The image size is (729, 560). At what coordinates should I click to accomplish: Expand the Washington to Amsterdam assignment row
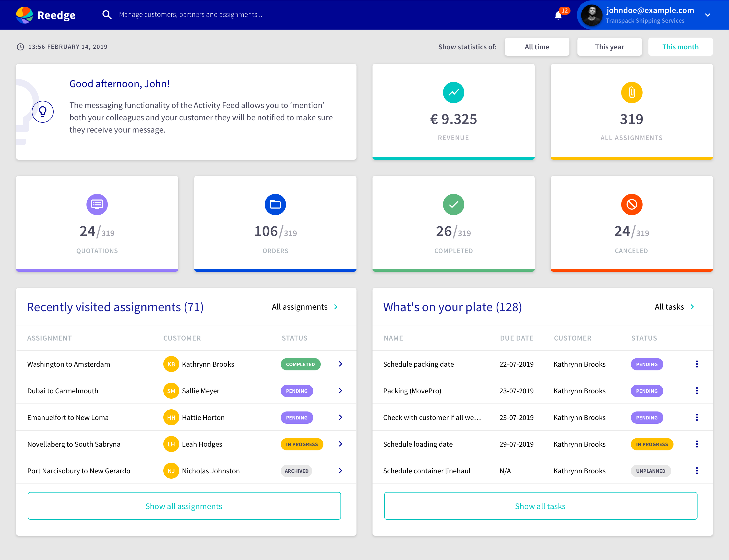point(340,364)
